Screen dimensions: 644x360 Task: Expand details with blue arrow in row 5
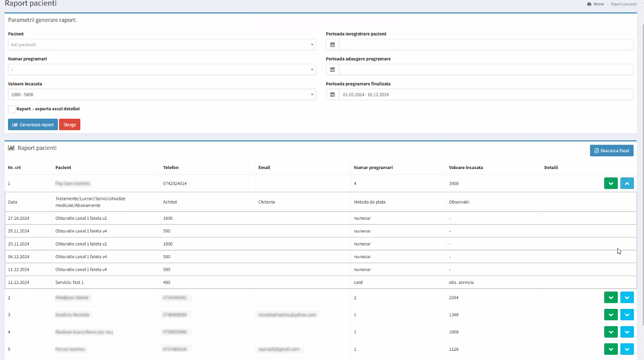(627, 349)
